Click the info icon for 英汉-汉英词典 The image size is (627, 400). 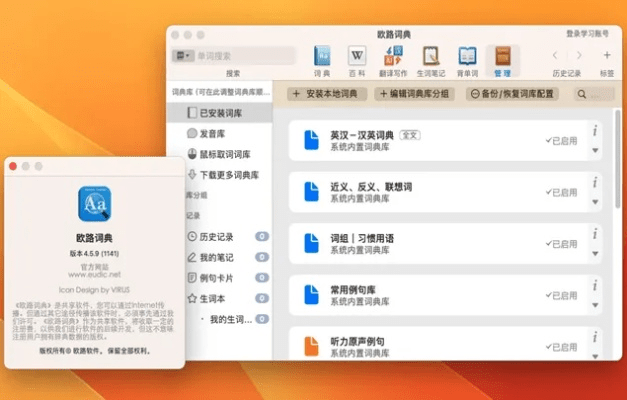[595, 130]
